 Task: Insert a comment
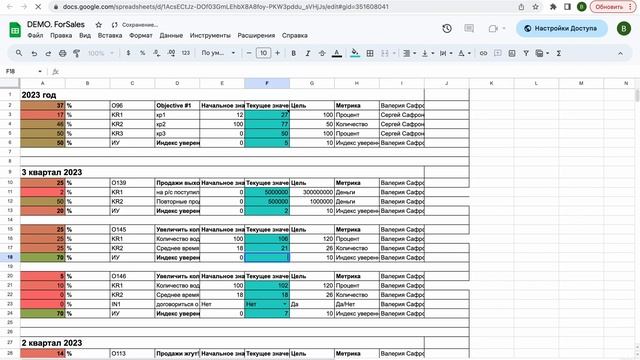click(498, 53)
